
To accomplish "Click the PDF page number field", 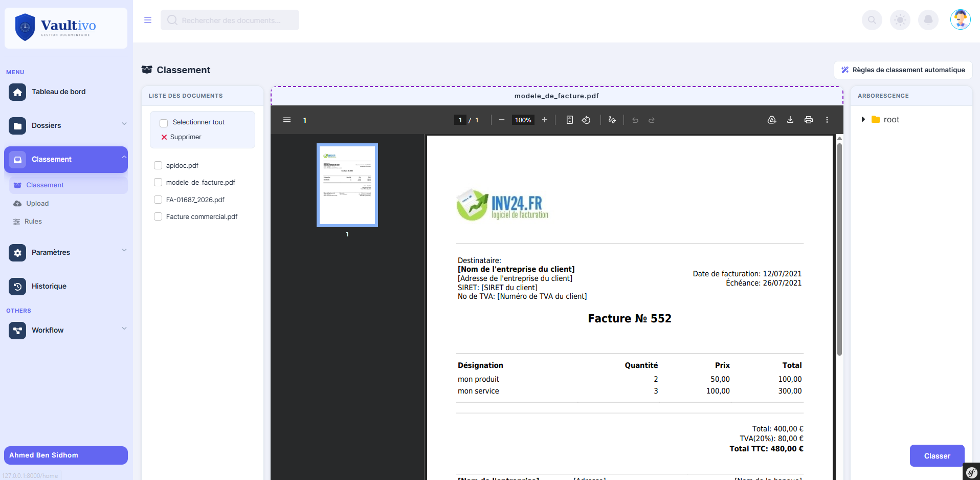I will point(460,120).
